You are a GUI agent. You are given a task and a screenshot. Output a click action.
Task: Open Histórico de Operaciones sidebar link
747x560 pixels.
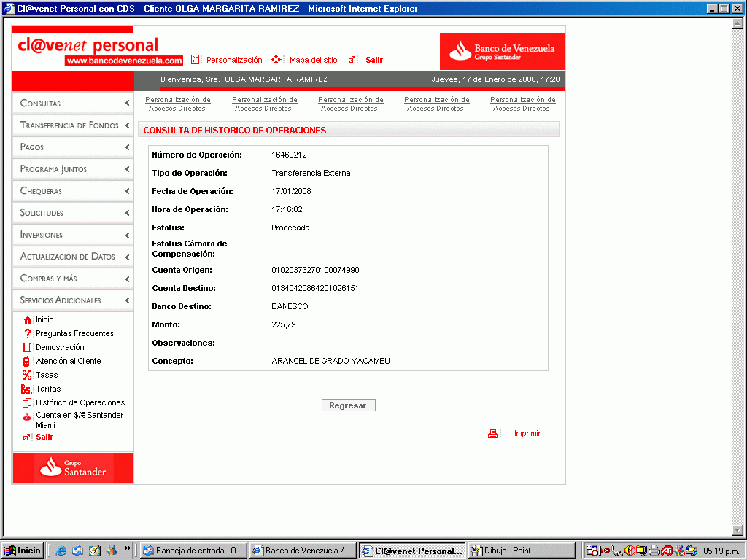click(x=80, y=402)
